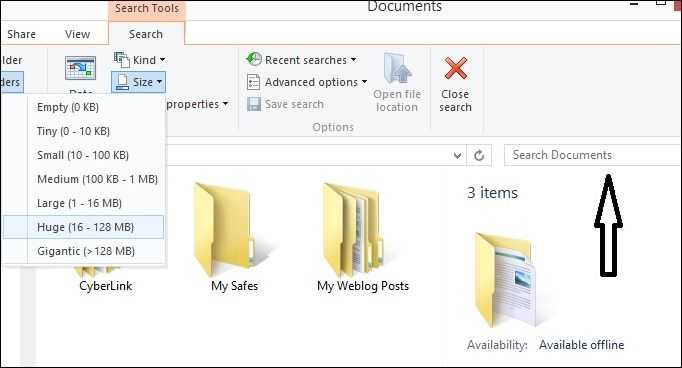Expand the Recent searches dropdown arrow
The image size is (682, 368).
(x=354, y=59)
